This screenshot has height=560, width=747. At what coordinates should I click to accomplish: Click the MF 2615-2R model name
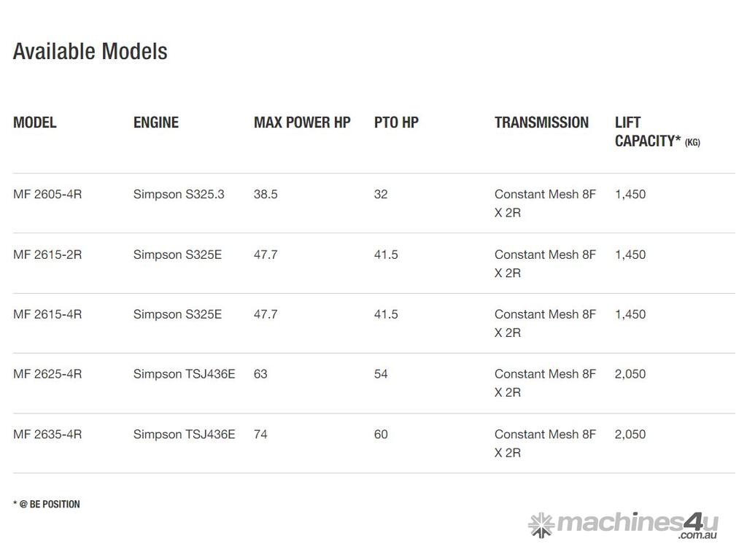pos(47,254)
